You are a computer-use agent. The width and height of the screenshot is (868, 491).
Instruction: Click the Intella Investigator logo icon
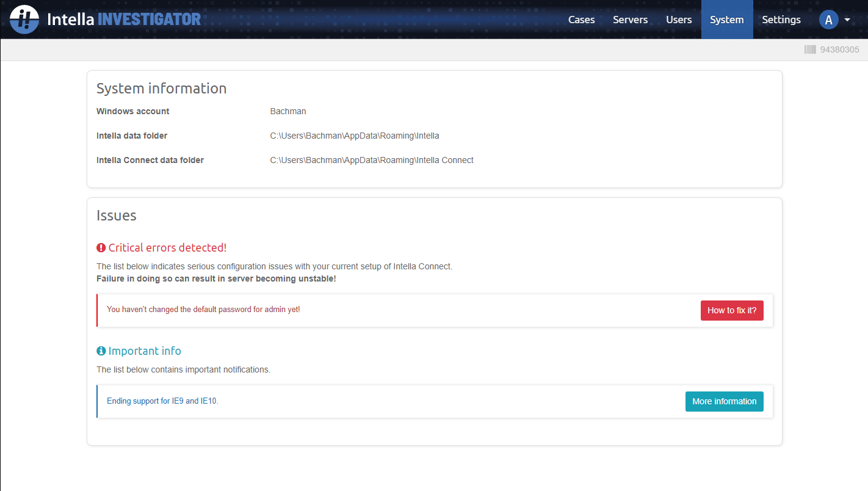click(24, 19)
